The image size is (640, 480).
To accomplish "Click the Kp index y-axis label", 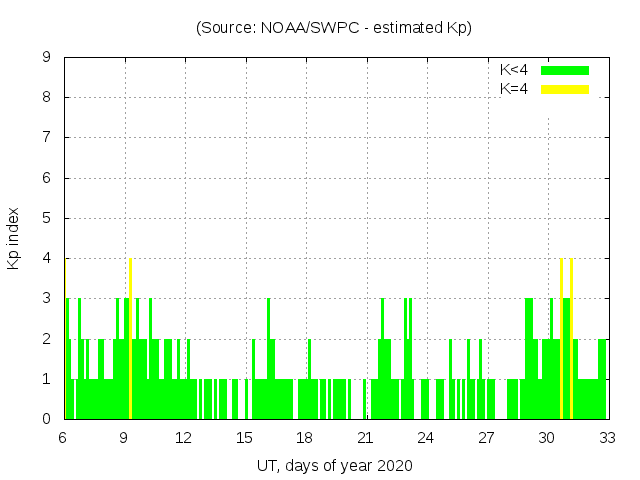I will coord(14,238).
